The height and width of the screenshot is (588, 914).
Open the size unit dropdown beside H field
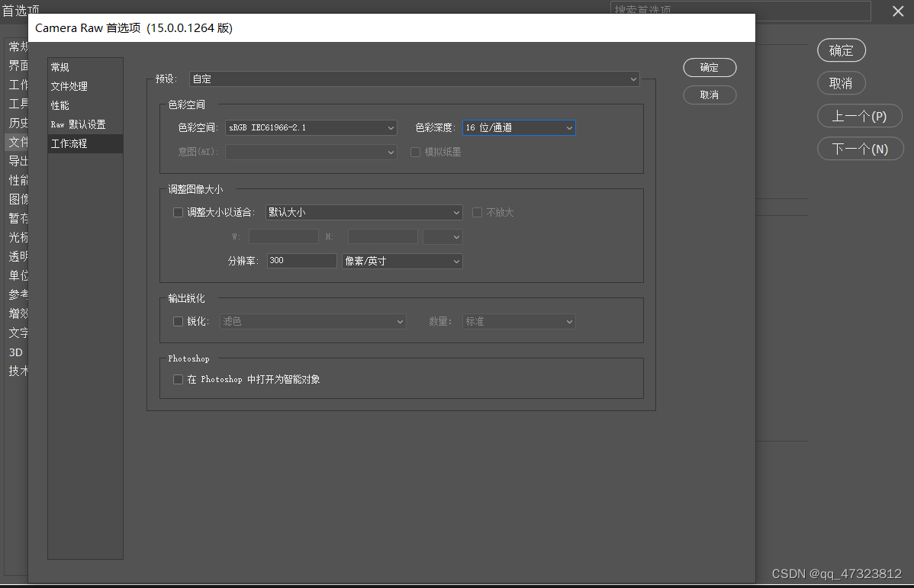click(x=443, y=236)
